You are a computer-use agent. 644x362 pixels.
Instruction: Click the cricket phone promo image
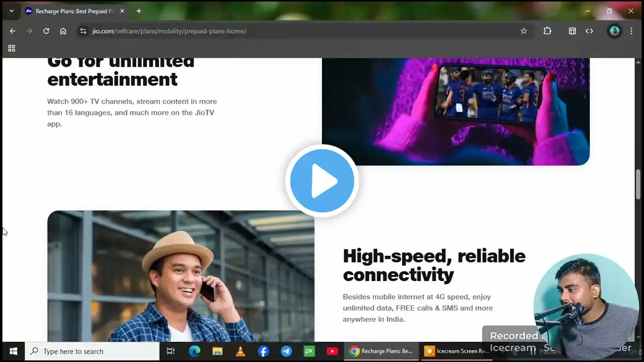click(x=456, y=112)
